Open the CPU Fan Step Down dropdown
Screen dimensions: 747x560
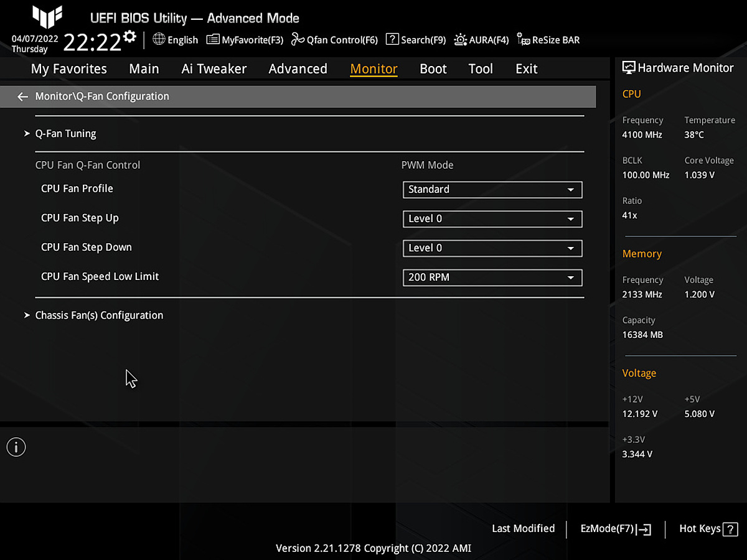tap(492, 248)
